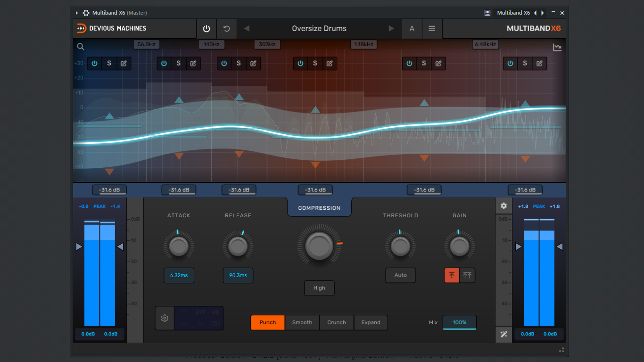The height and width of the screenshot is (362, 644).
Task: Solo the first band below 56.0Hz
Action: 109,64
